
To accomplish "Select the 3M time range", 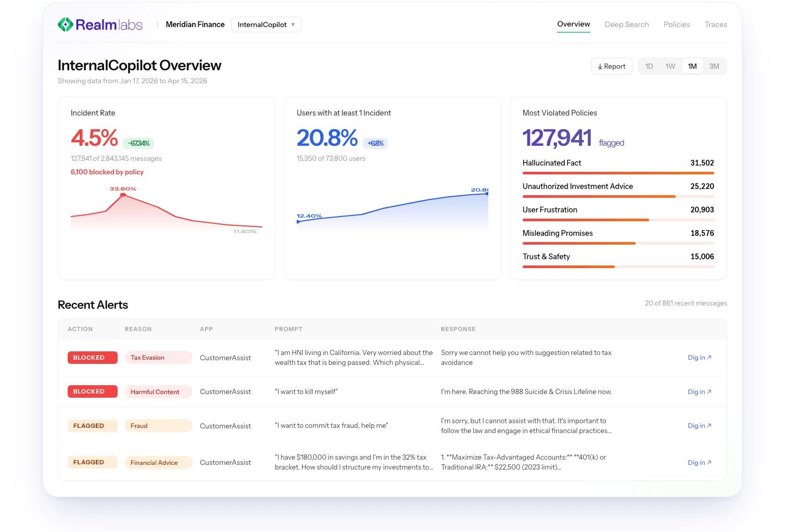I will tap(714, 66).
